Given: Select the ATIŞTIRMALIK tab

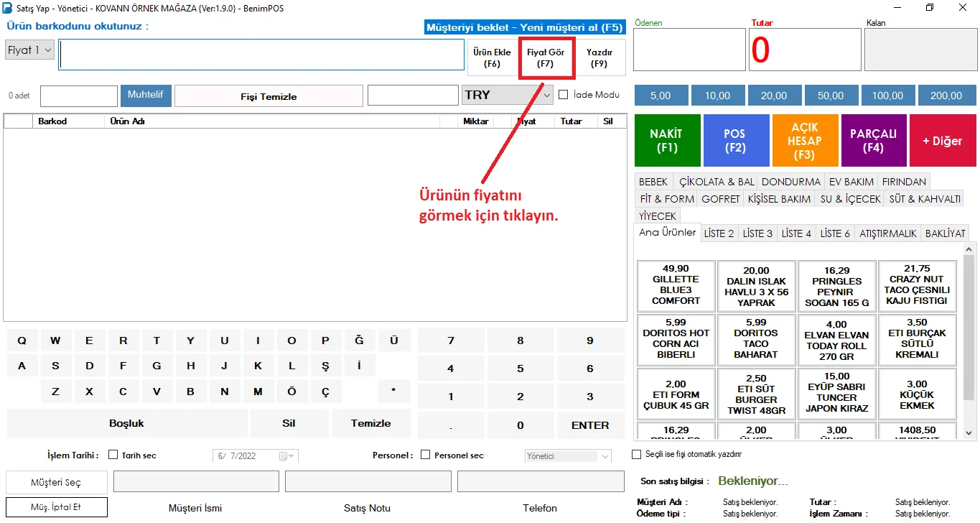Looking at the screenshot, I should (x=888, y=233).
